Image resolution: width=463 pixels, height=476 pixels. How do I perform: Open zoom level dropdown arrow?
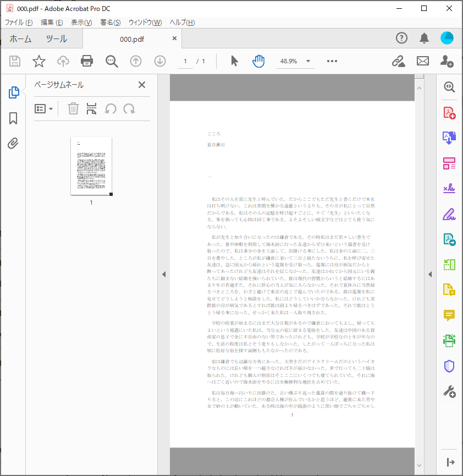308,61
